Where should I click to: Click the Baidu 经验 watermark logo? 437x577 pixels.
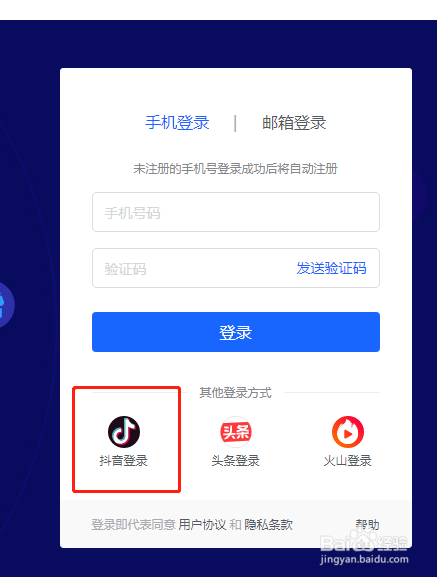(x=364, y=549)
